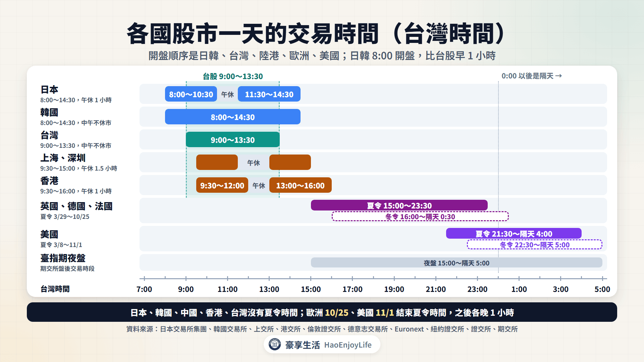
Task: Click the 0:00 以後是隔天 → note
Action: 532,76
